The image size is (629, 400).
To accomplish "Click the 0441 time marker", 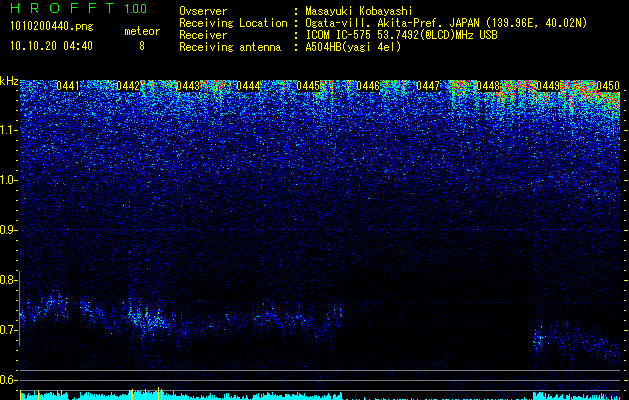I will (68, 86).
